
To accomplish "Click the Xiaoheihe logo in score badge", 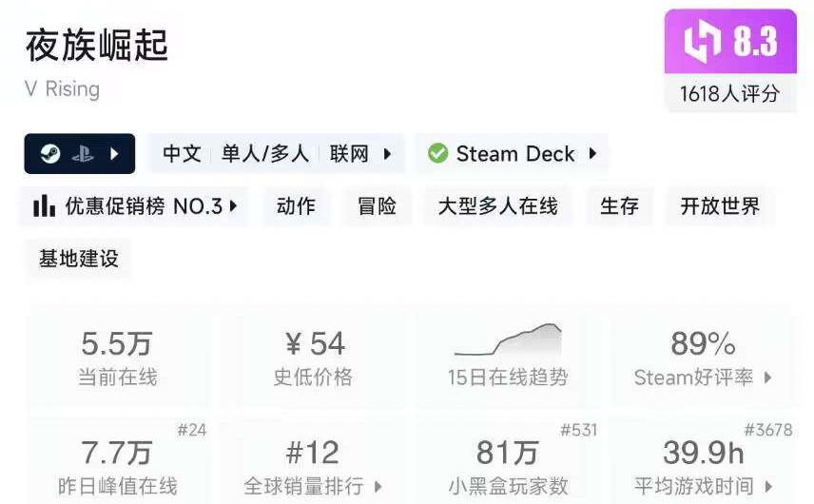I will pyautogui.click(x=703, y=42).
